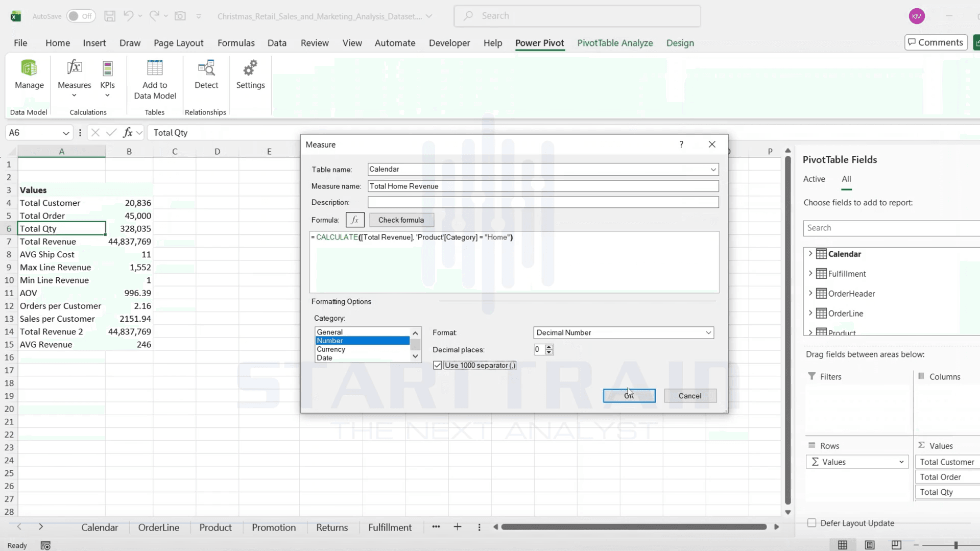
Task: Click the new sheet plus icon
Action: tap(458, 527)
